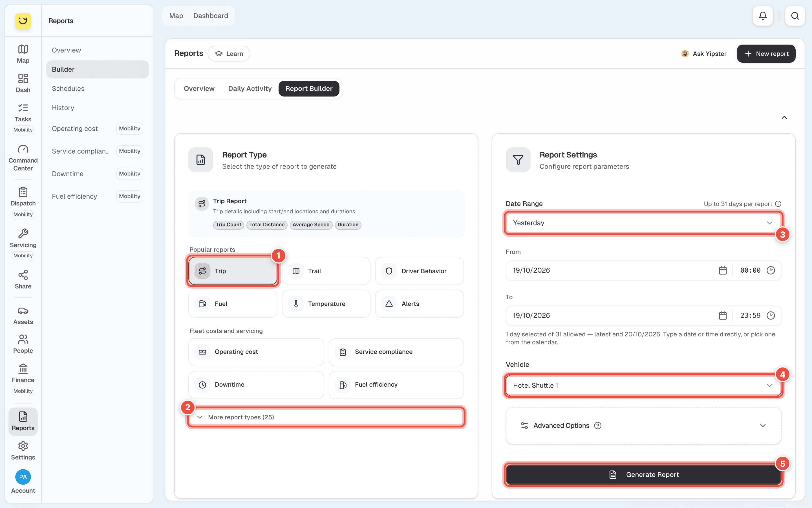Viewport: 812px width, 508px height.
Task: Open the Learn button
Action: click(229, 54)
